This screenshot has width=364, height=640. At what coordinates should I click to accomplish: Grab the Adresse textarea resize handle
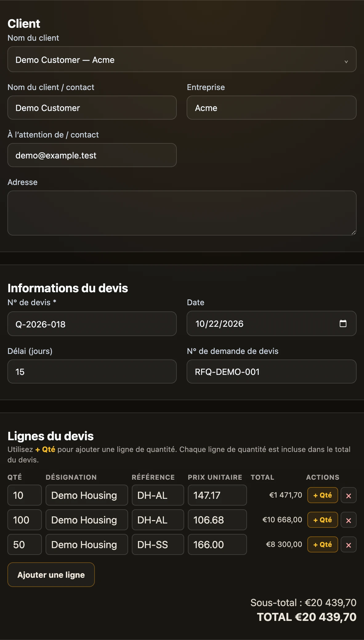(x=354, y=232)
